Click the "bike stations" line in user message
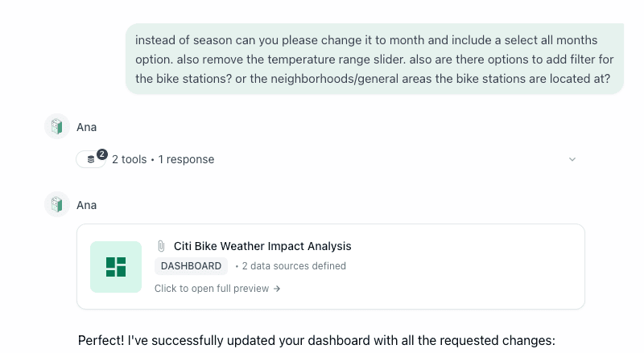The width and height of the screenshot is (644, 353). (x=372, y=78)
